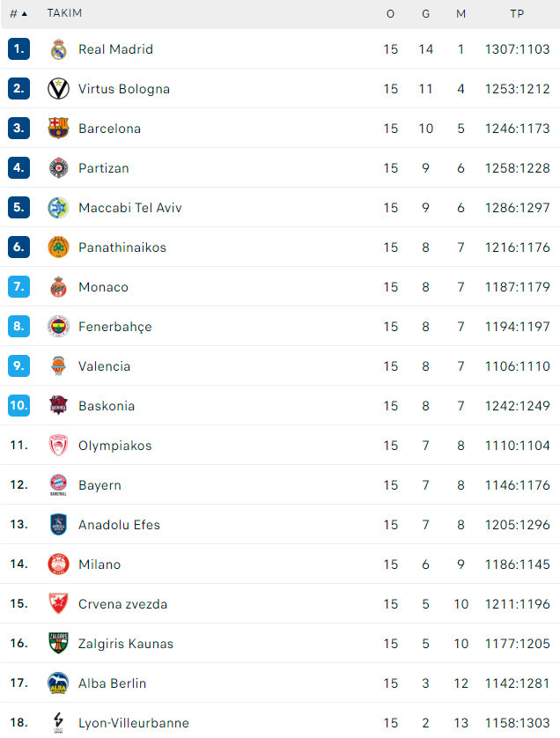Screen dimensions: 560x738
Task: Select the Barcelona club crest
Action: coord(58,129)
